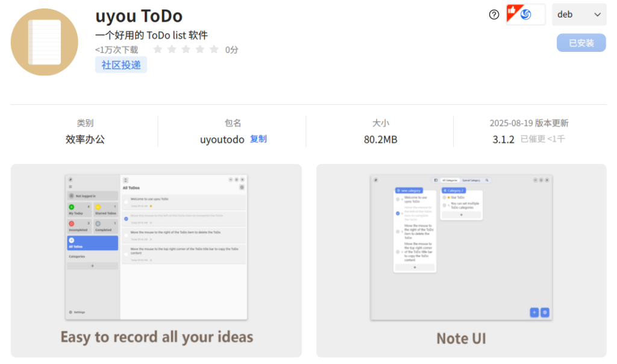
Task: Open the 'Note UI' screenshot thumbnail
Action: tap(461, 260)
